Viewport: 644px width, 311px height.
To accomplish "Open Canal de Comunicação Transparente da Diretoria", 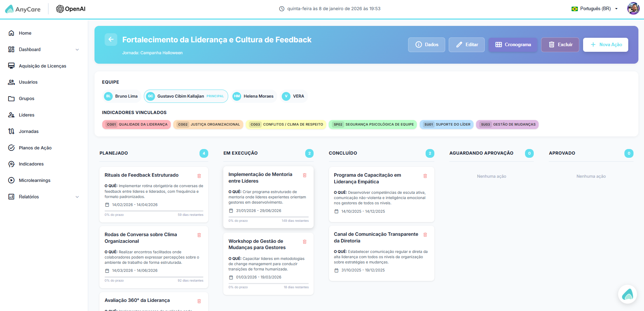I will [376, 238].
